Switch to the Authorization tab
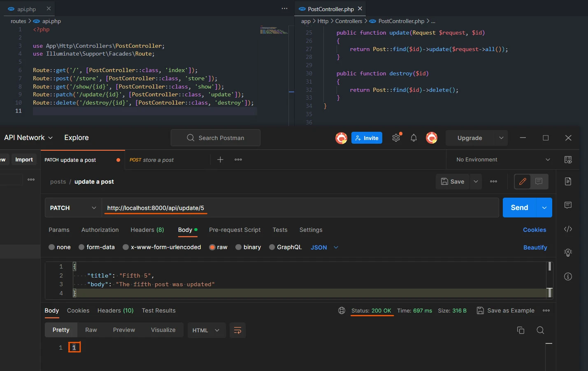This screenshot has height=371, width=588. pyautogui.click(x=100, y=230)
